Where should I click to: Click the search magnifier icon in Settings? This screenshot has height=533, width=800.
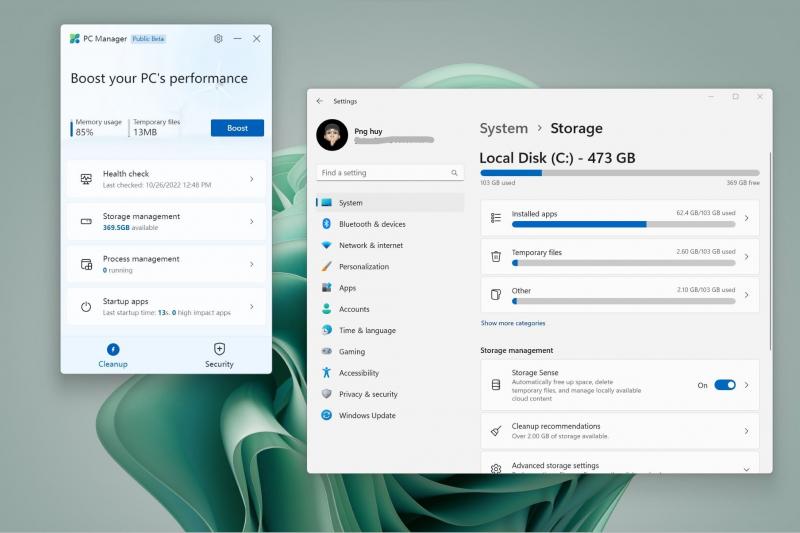(x=454, y=173)
